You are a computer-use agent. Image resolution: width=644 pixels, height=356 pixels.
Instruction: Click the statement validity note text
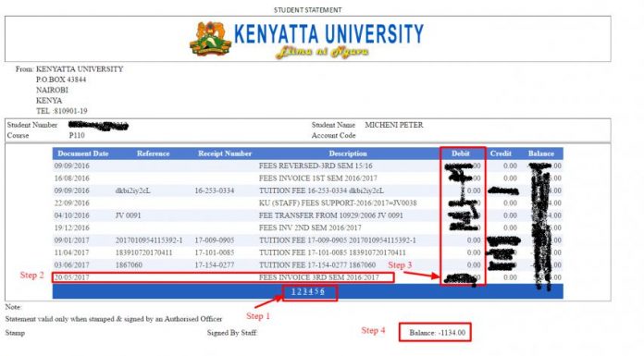click(114, 319)
